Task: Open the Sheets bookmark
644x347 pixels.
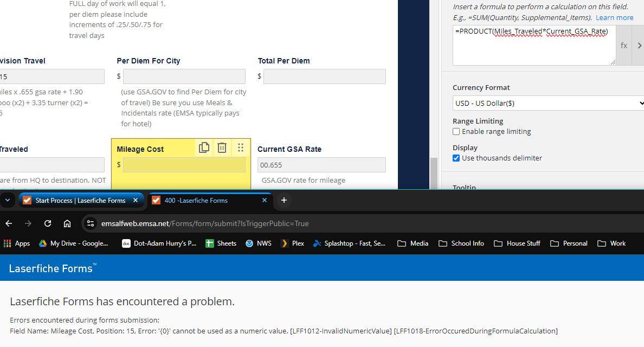Action: click(x=221, y=243)
